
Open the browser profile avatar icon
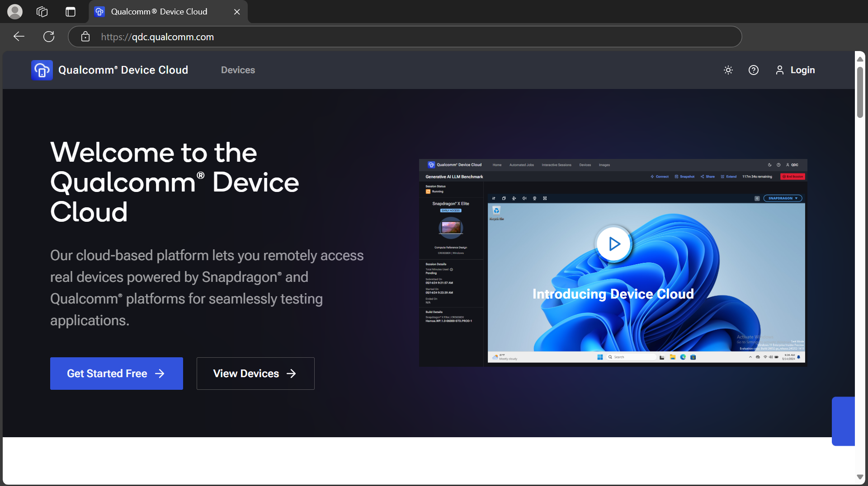[x=15, y=12]
